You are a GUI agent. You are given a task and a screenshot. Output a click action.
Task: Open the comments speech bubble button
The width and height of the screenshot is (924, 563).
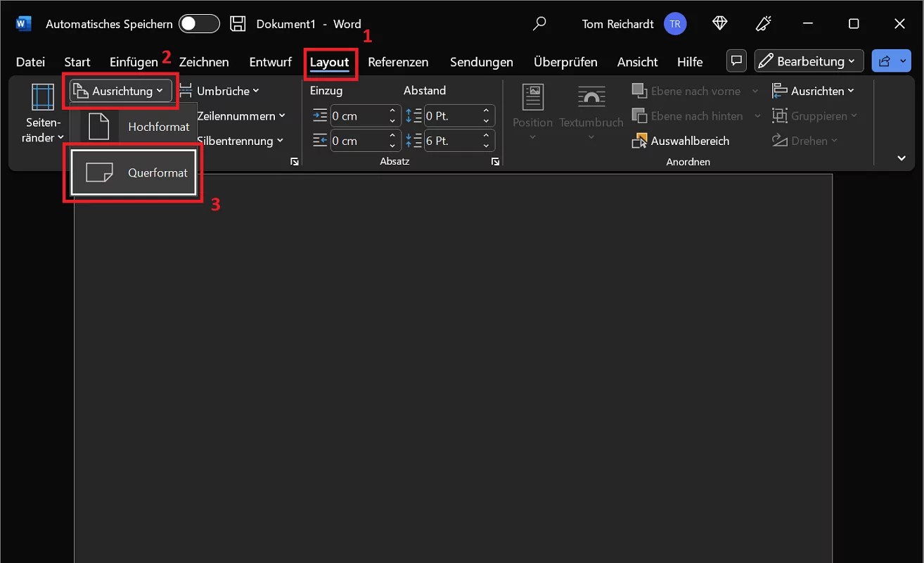pos(736,61)
